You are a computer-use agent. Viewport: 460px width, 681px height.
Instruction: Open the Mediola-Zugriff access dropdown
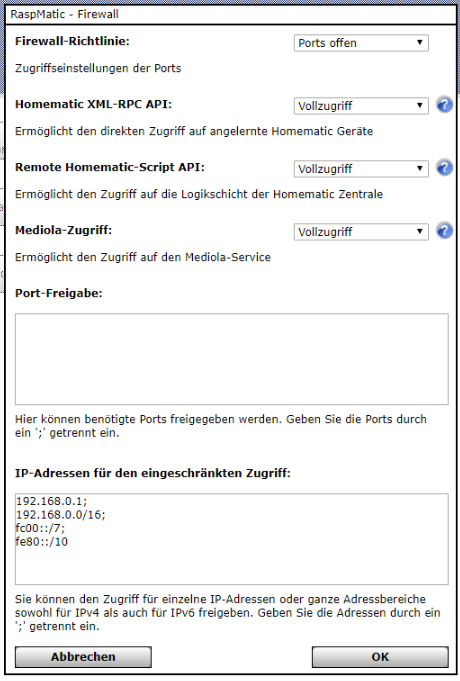(361, 232)
